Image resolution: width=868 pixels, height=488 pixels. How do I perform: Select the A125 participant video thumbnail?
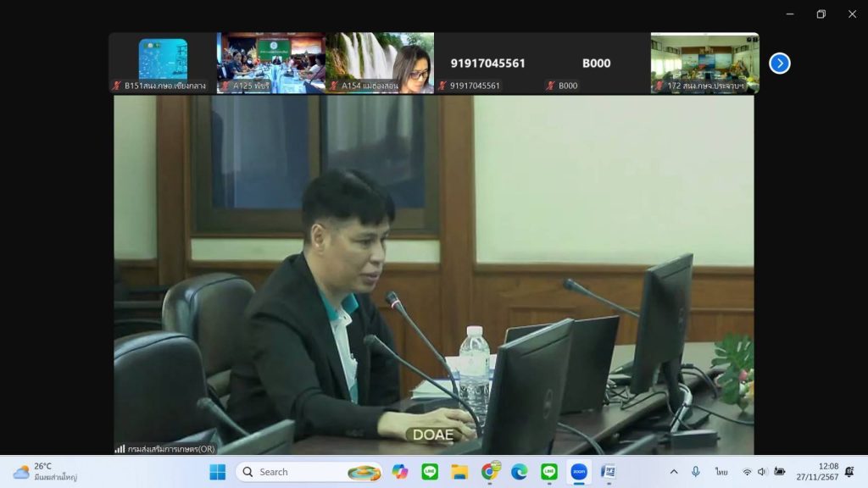(x=271, y=63)
